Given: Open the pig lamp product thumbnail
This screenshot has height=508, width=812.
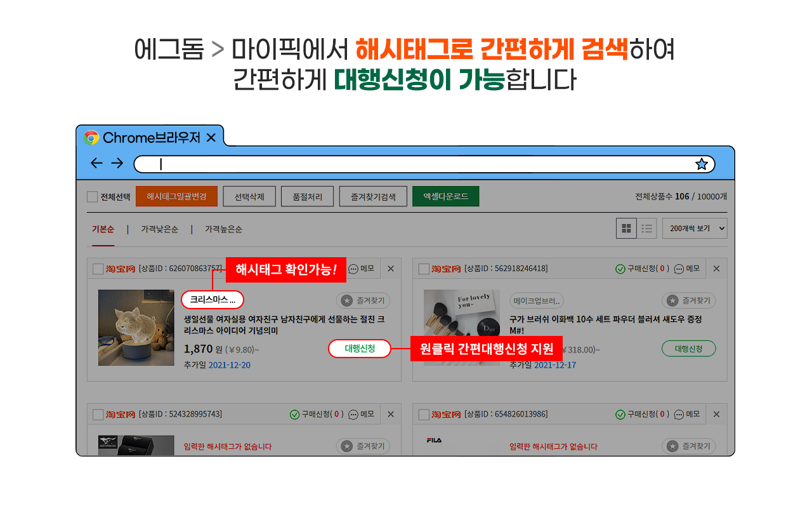Looking at the screenshot, I should click(x=136, y=328).
